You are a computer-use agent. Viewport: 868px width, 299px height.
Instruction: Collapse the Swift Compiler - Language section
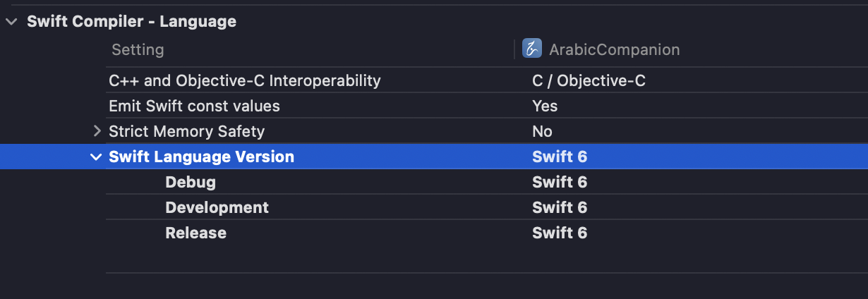(x=11, y=22)
